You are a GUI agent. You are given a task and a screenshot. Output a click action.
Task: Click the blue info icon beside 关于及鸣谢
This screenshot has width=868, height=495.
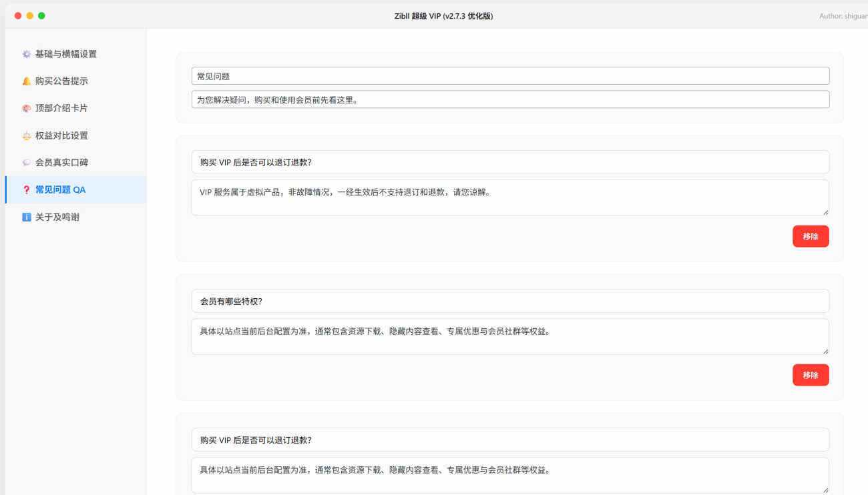(x=27, y=217)
